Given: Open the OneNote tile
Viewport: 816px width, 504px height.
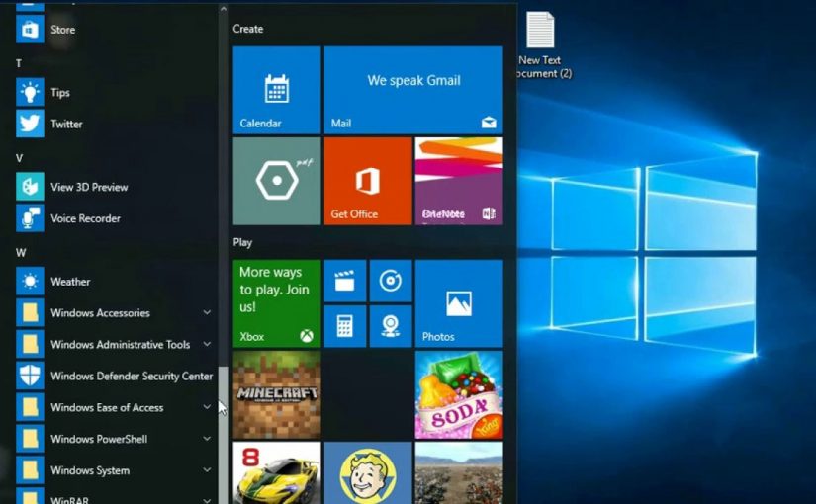Looking at the screenshot, I should pos(459,181).
